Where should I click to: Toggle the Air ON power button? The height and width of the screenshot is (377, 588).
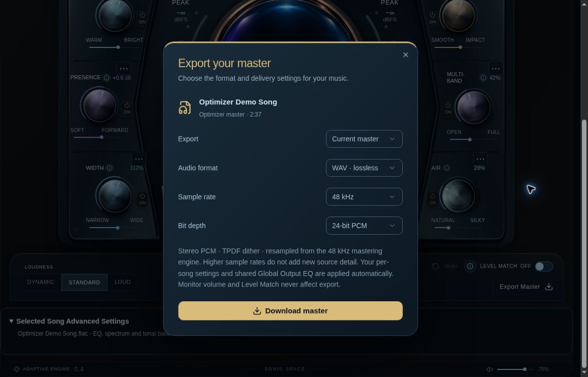pyautogui.click(x=433, y=199)
